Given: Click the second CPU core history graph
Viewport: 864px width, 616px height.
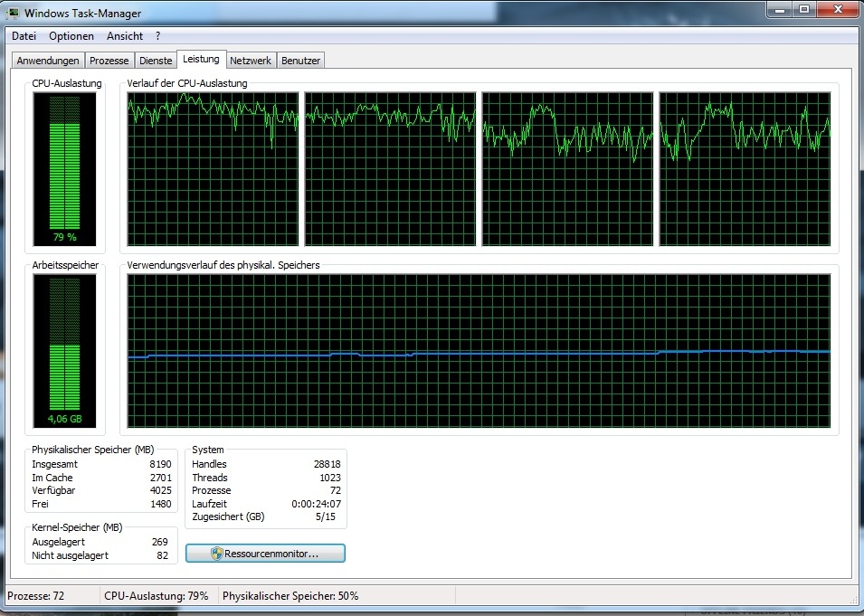Looking at the screenshot, I should click(x=390, y=169).
